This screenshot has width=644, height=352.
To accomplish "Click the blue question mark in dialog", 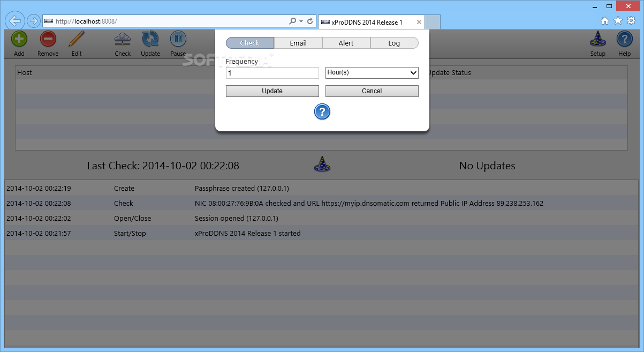I will (322, 111).
